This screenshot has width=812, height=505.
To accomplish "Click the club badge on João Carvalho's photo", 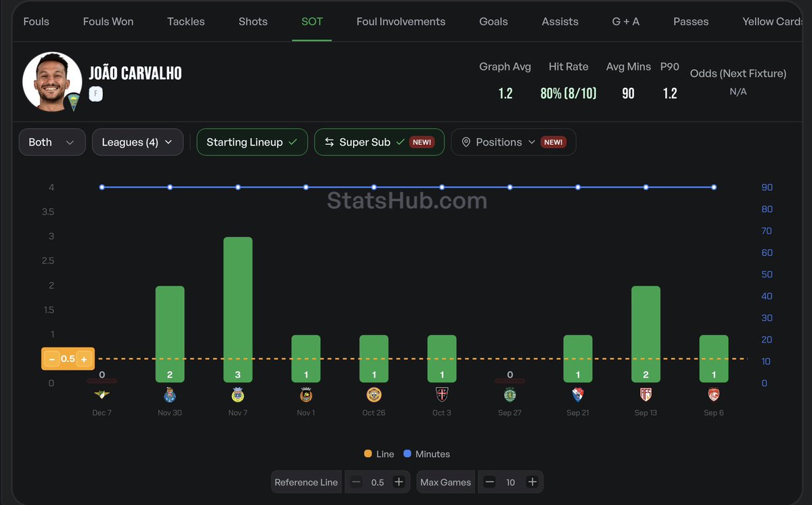I will pyautogui.click(x=72, y=101).
